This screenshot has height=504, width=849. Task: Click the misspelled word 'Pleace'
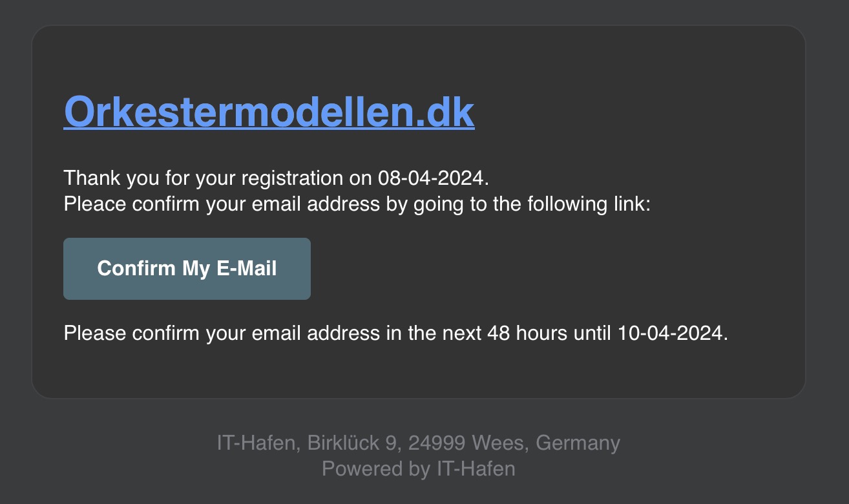[95, 204]
